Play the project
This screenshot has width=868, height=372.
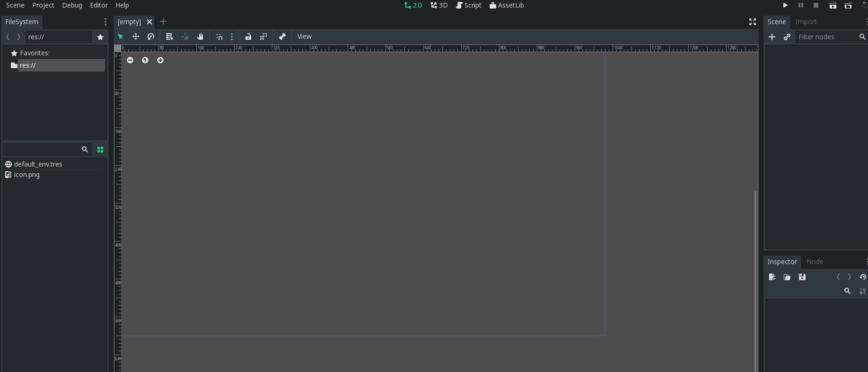click(x=785, y=5)
